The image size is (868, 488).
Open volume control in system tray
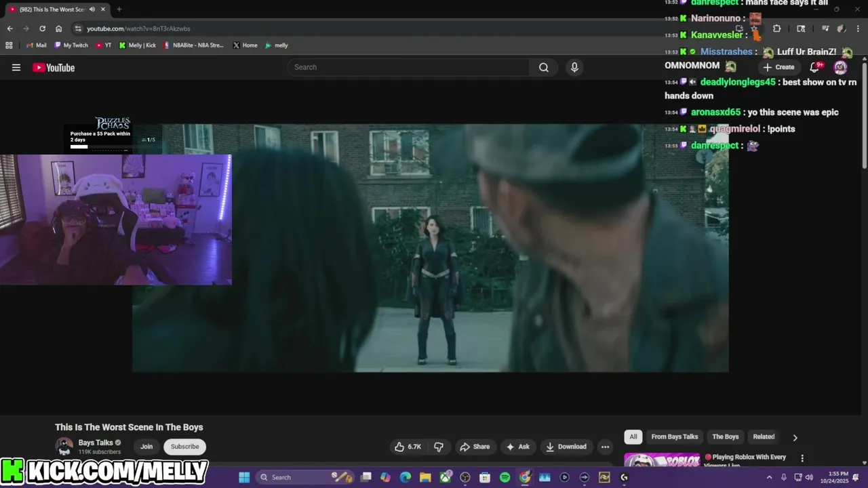pyautogui.click(x=809, y=477)
